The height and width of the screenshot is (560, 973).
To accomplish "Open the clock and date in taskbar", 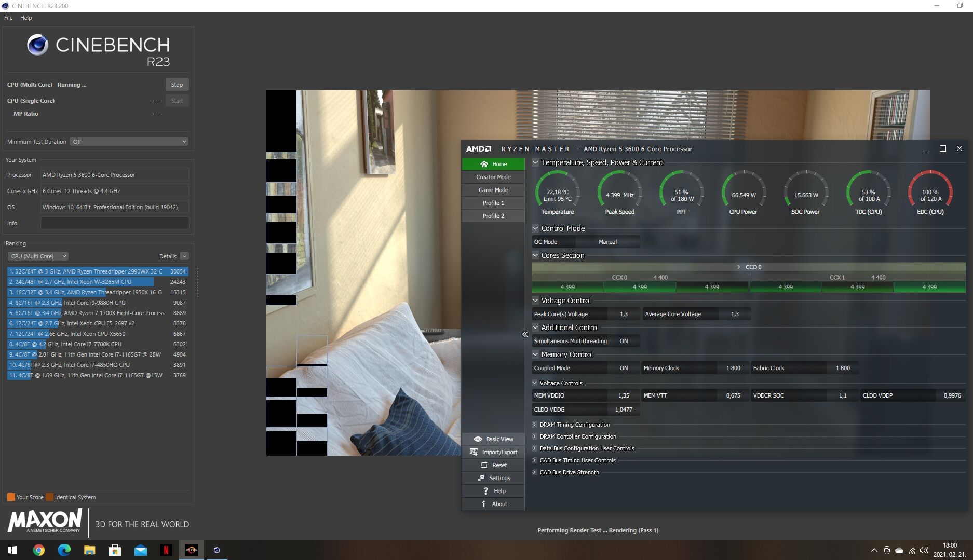I will tap(950, 550).
